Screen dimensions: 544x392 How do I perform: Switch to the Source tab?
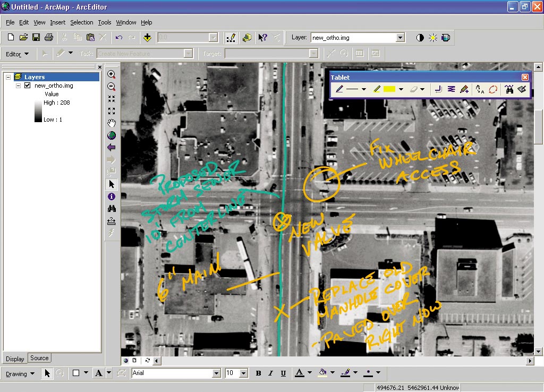point(39,358)
